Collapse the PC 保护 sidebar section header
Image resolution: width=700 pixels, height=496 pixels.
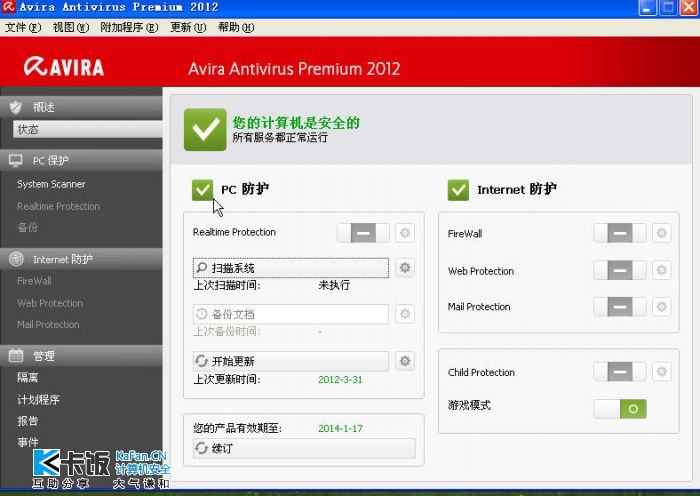pos(81,161)
